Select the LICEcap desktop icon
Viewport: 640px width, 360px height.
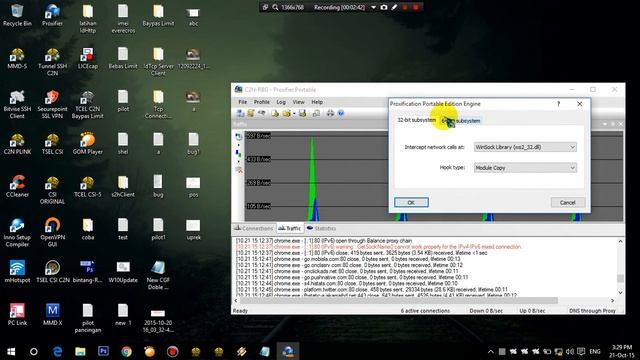[87, 58]
